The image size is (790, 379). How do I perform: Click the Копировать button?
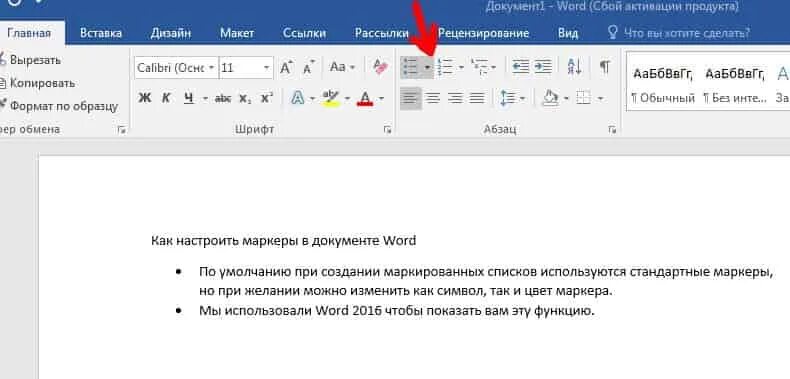[x=37, y=83]
